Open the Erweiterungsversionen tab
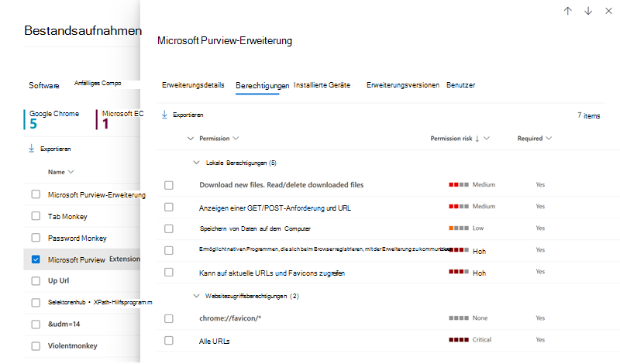620x364 pixels. pos(402,85)
